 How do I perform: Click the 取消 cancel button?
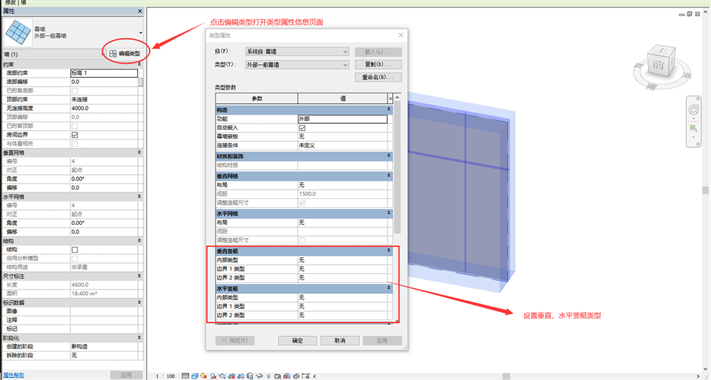coord(340,341)
